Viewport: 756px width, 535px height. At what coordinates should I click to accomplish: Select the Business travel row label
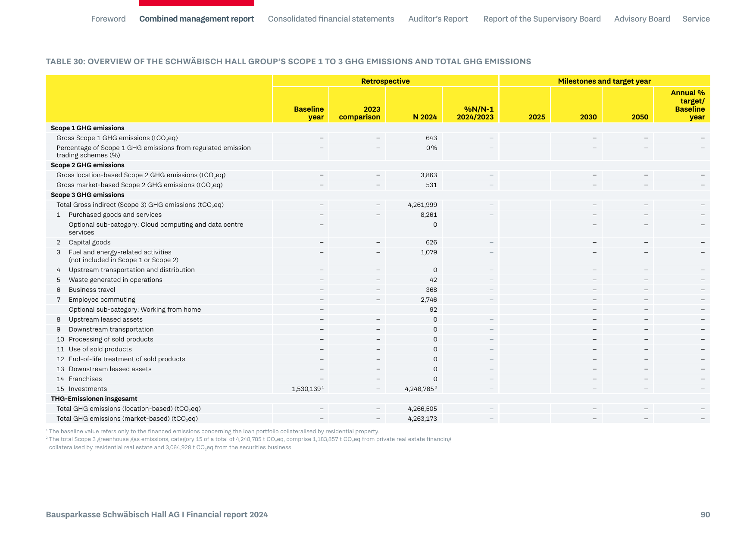(x=92, y=290)
